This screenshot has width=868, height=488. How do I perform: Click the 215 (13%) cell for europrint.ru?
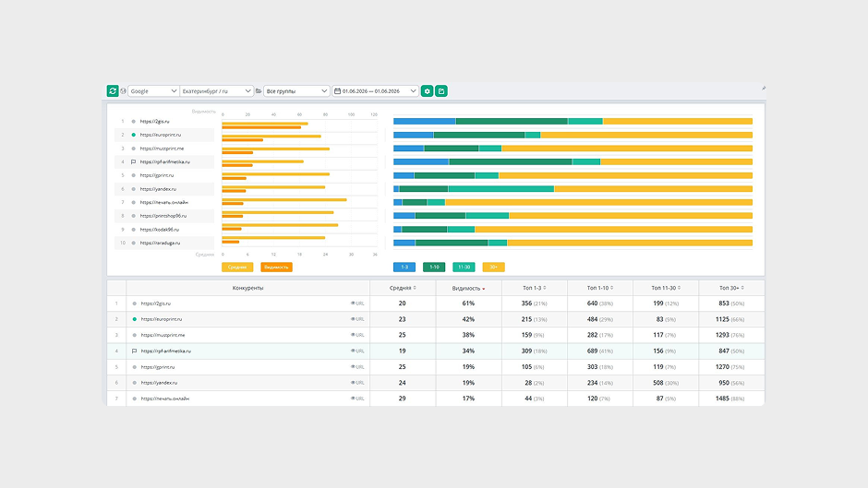pyautogui.click(x=535, y=319)
